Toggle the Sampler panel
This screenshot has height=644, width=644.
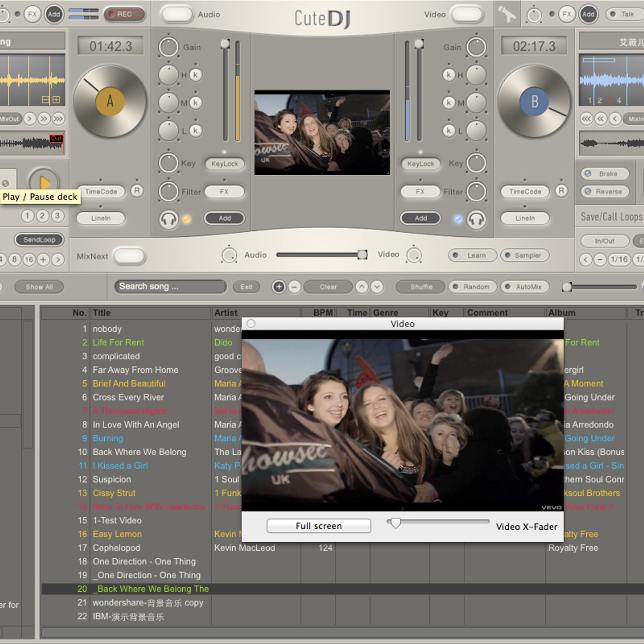pos(525,255)
